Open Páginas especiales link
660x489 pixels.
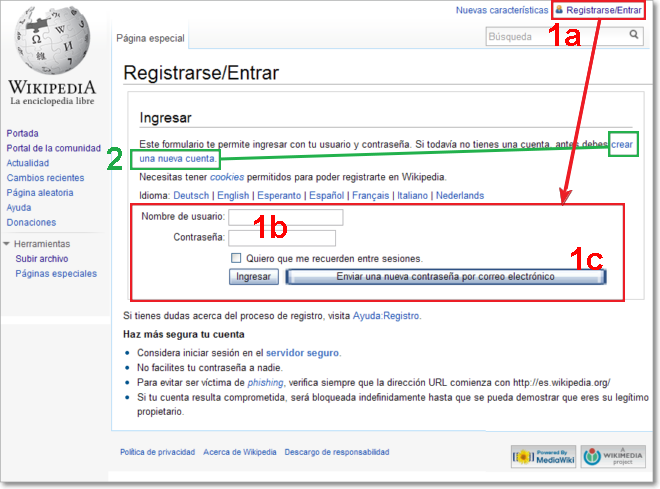tap(56, 274)
